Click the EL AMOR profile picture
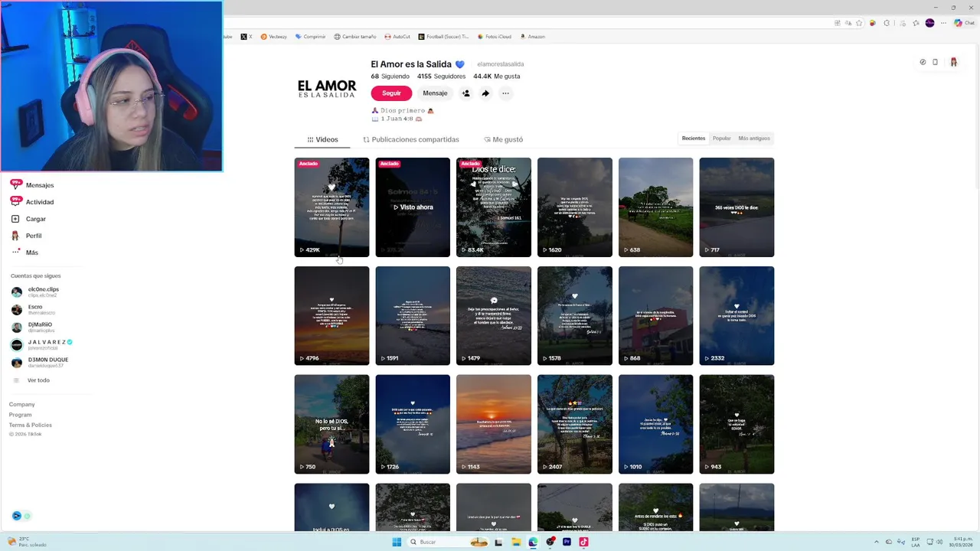 (327, 89)
